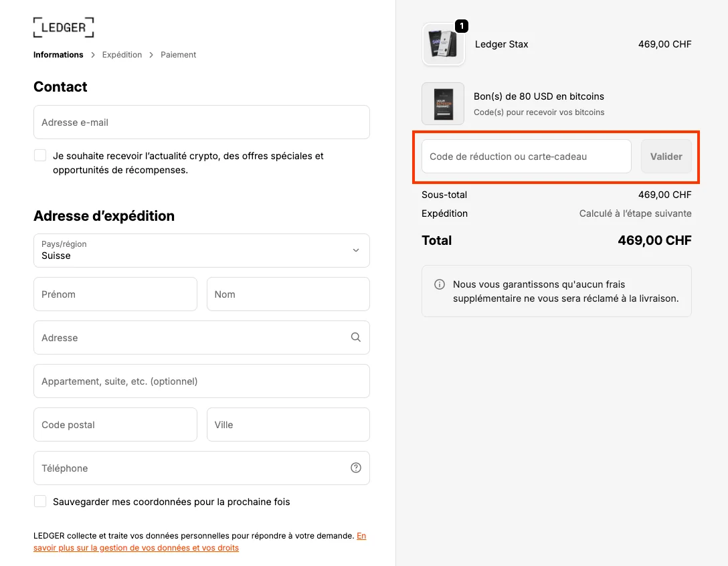Click the bitcoin voucher product image

pyautogui.click(x=443, y=104)
